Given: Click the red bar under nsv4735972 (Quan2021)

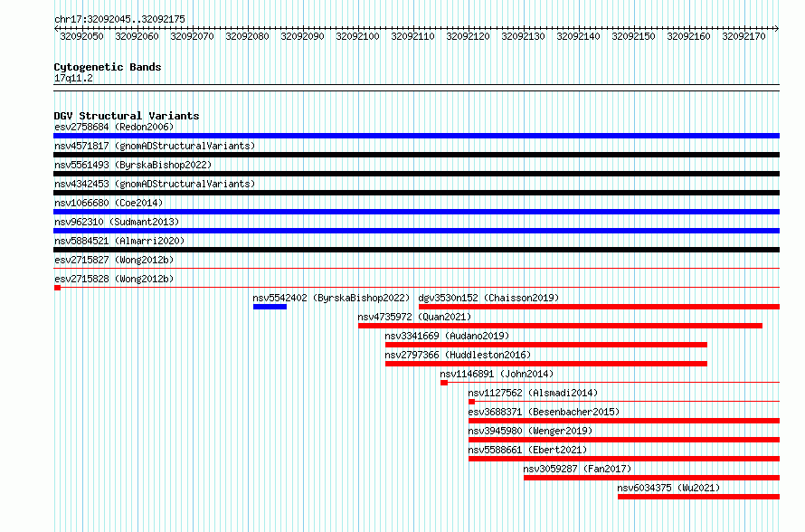Looking at the screenshot, I should point(560,326).
